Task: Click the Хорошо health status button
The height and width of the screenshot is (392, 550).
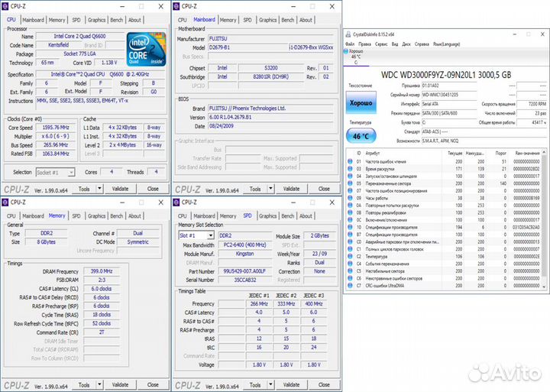Action: click(x=361, y=103)
